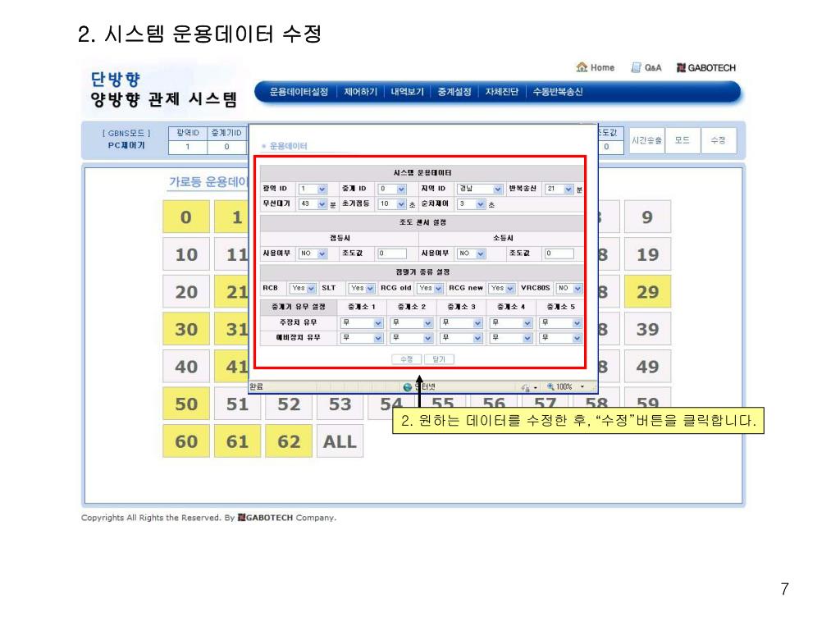Image resolution: width=840 pixels, height=630 pixels.
Task: Select highlighted streetlight tile 29
Action: [x=648, y=292]
